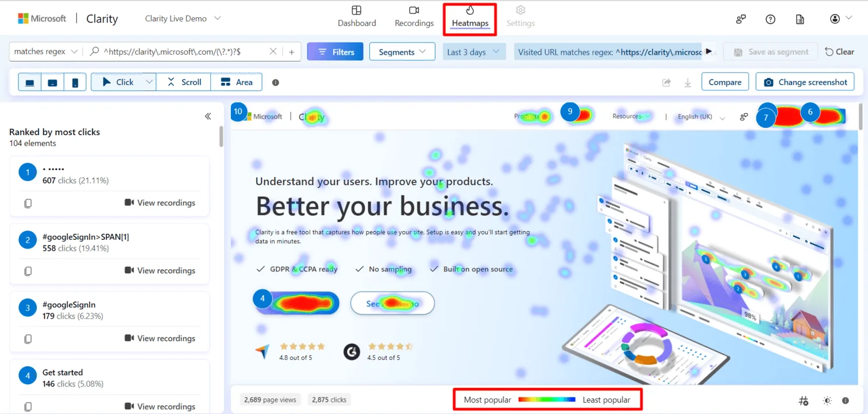This screenshot has width=868, height=414.
Task: Collapse the ranked clicks side panel
Action: (208, 116)
